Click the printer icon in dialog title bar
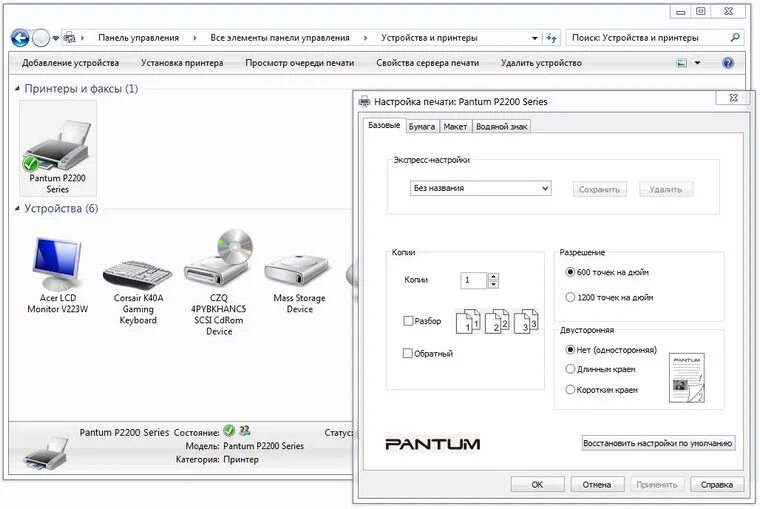760x509 pixels. [x=364, y=101]
